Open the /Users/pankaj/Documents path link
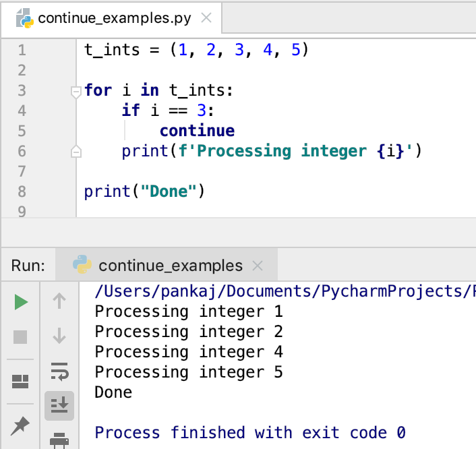476x449 pixels. click(285, 291)
